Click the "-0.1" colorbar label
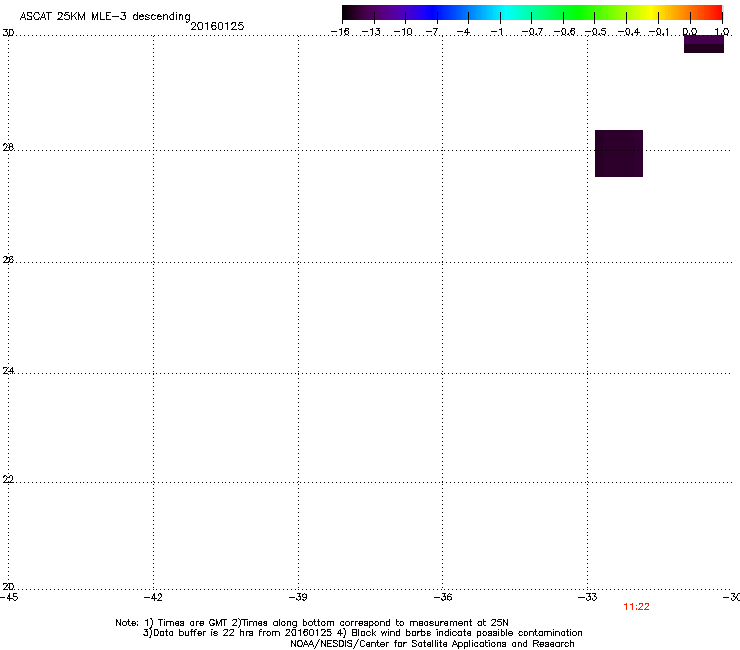 (659, 32)
